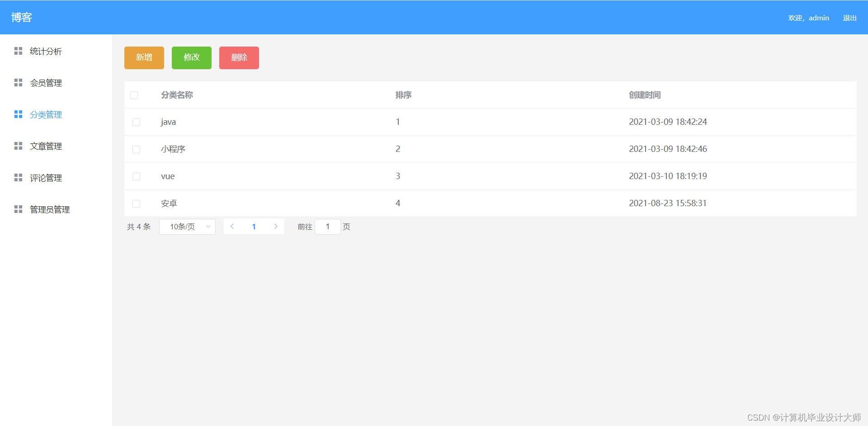Click the timestamp 2021-08-23 15:58:31
Viewport: 868px width, 426px height.
[668, 203]
